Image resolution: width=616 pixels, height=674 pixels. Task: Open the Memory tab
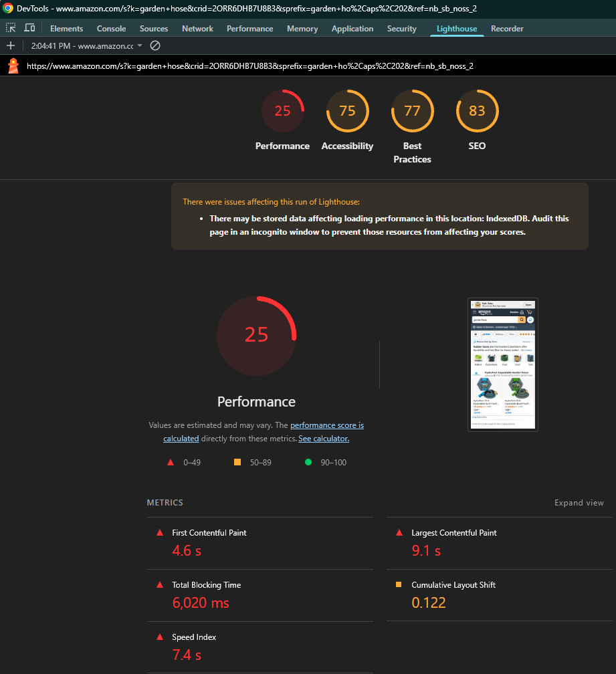[302, 28]
